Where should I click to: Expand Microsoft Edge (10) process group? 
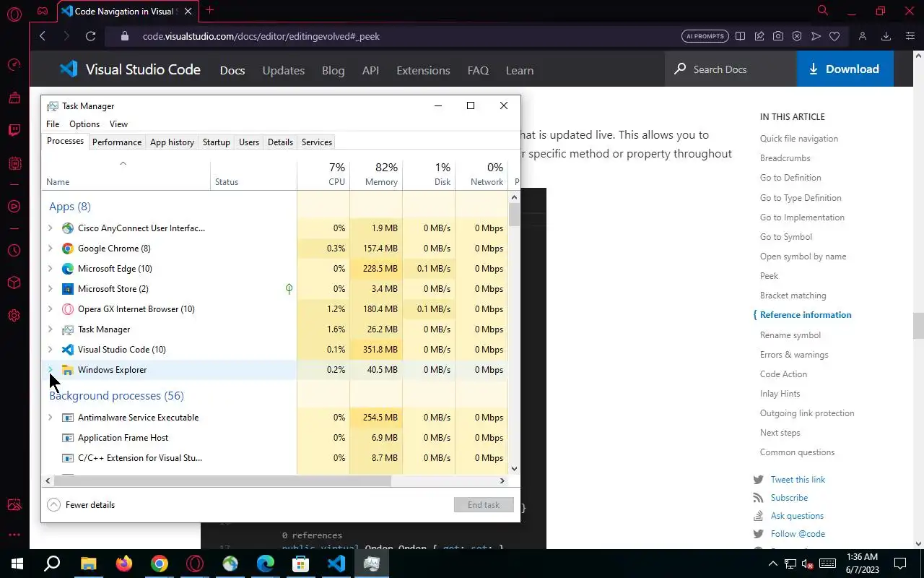point(50,268)
